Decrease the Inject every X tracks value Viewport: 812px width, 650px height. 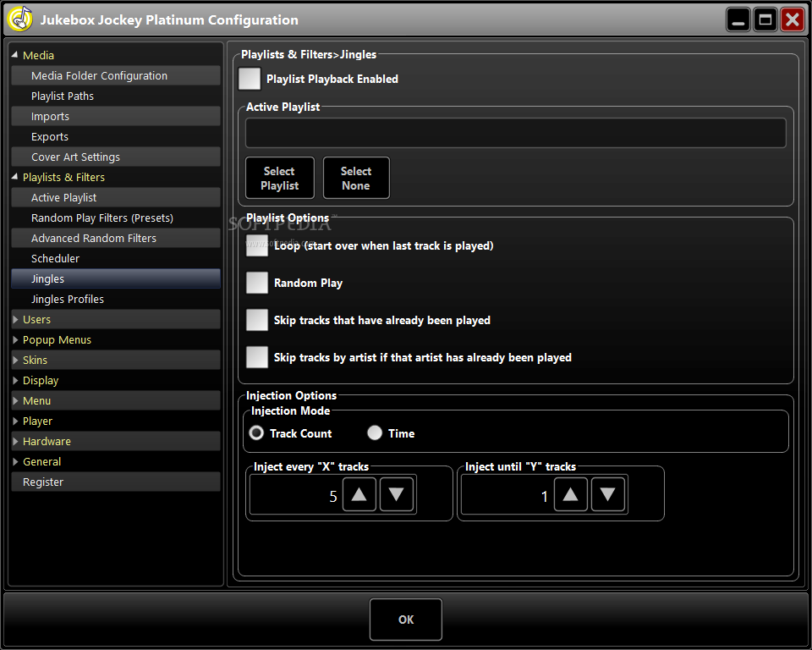(x=396, y=494)
